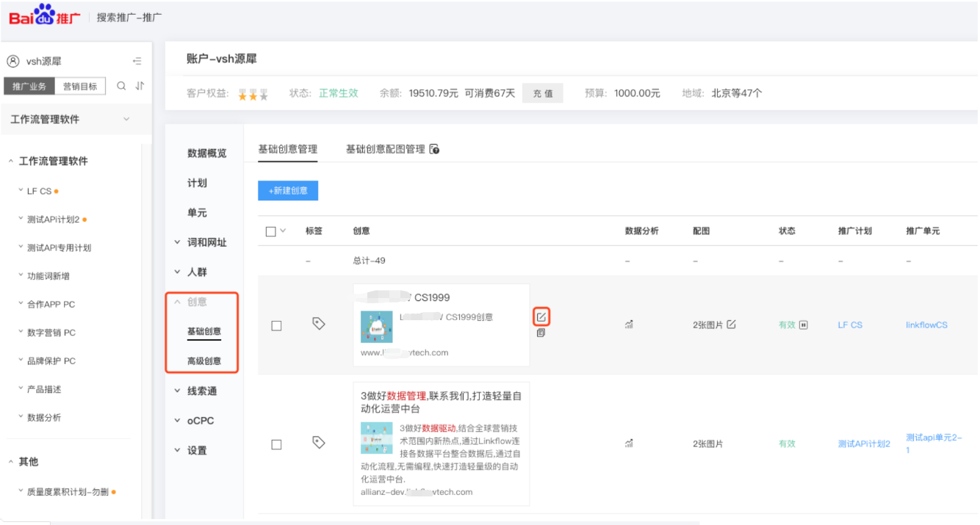Expand the 数字营销 PC plan
The width and height of the screenshot is (980, 525).
tap(21, 333)
